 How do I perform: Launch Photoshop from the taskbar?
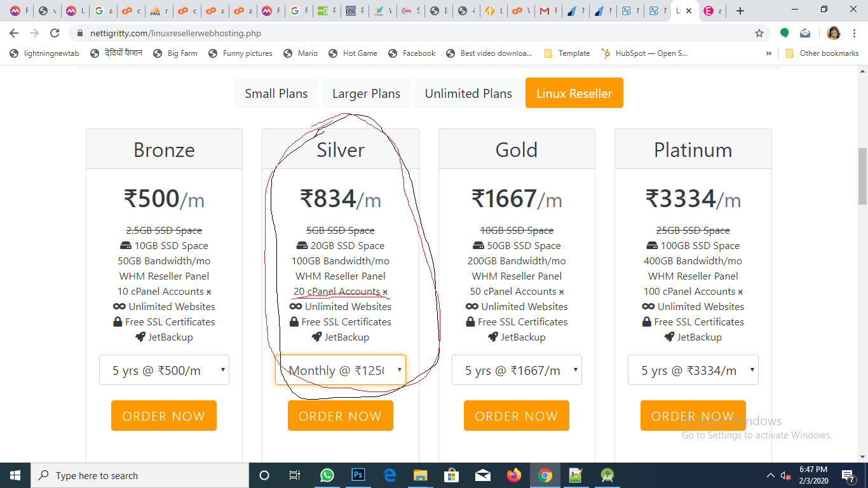coord(358,475)
